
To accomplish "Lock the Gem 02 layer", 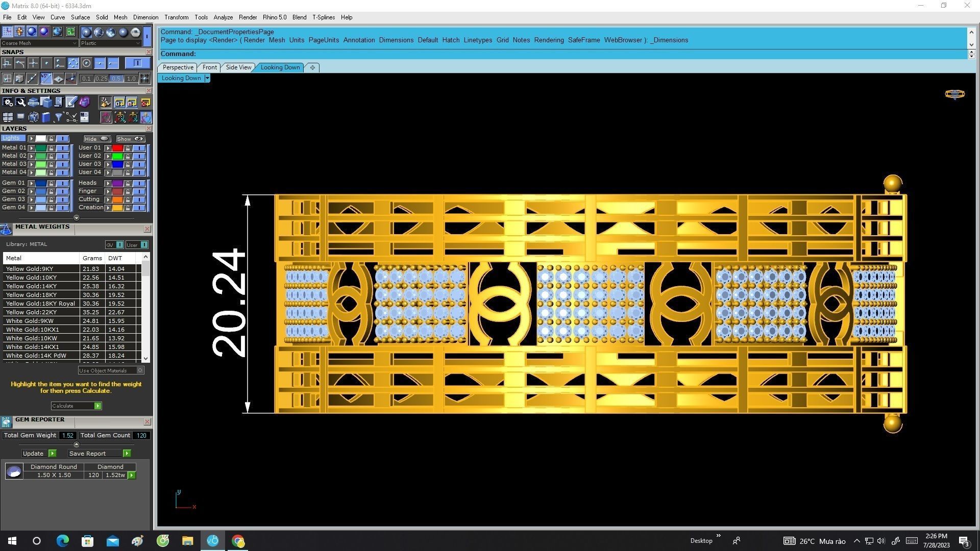I will pos(51,191).
